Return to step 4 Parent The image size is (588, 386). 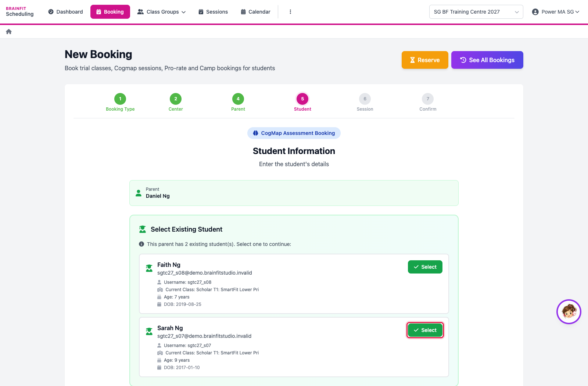pyautogui.click(x=238, y=102)
